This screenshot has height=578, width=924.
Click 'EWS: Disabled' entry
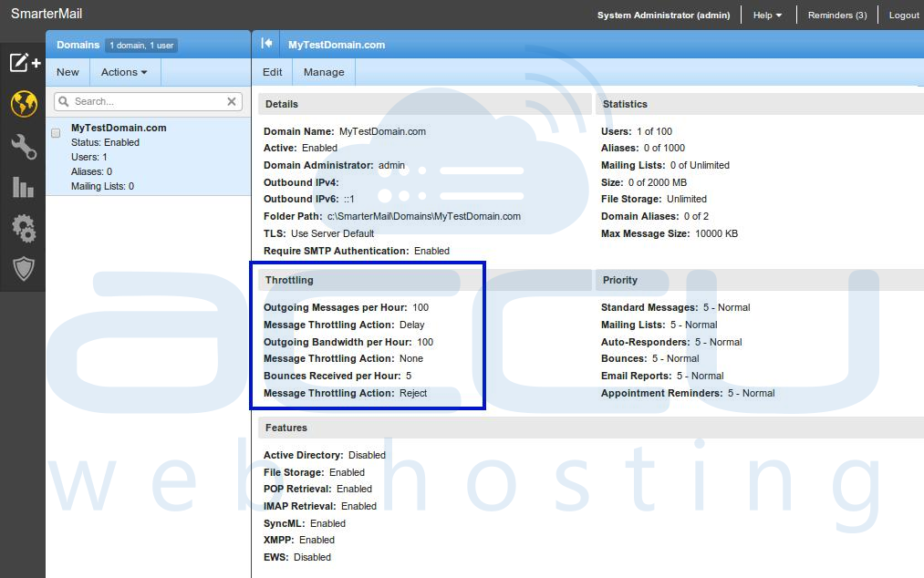tap(297, 557)
